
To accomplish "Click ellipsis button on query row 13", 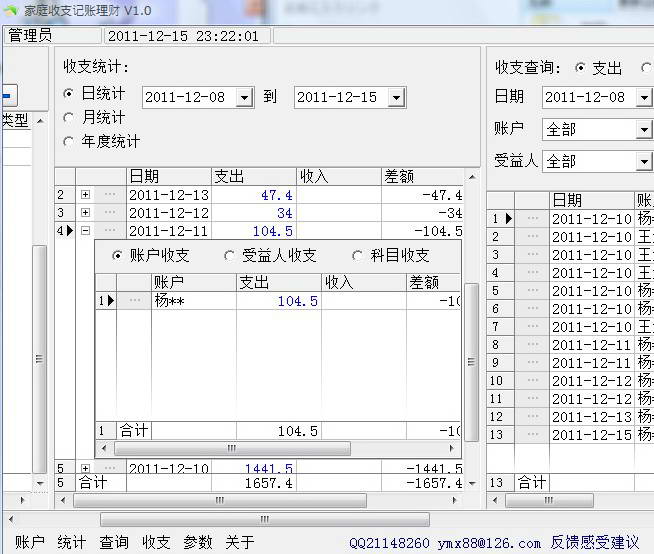I will pyautogui.click(x=533, y=435).
